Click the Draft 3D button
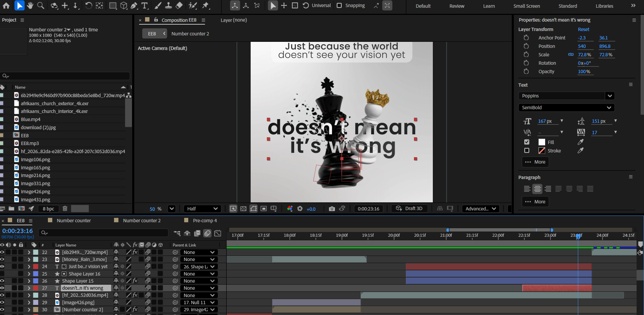The image size is (644, 315). click(x=409, y=209)
